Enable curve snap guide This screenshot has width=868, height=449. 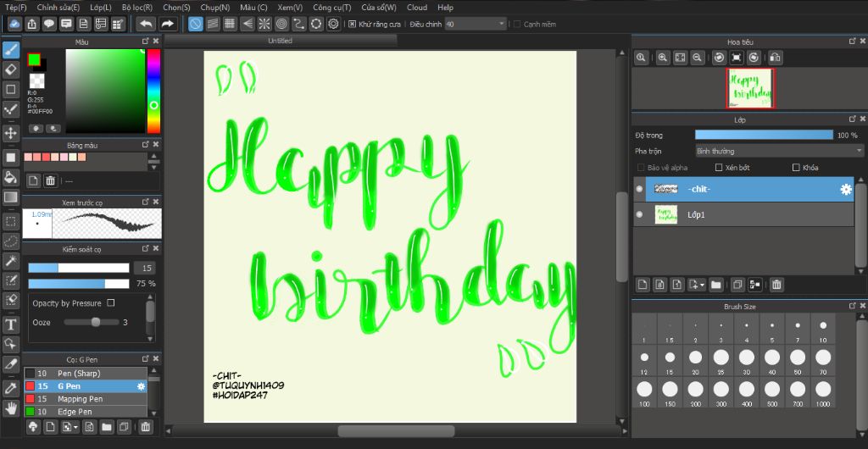click(x=299, y=24)
